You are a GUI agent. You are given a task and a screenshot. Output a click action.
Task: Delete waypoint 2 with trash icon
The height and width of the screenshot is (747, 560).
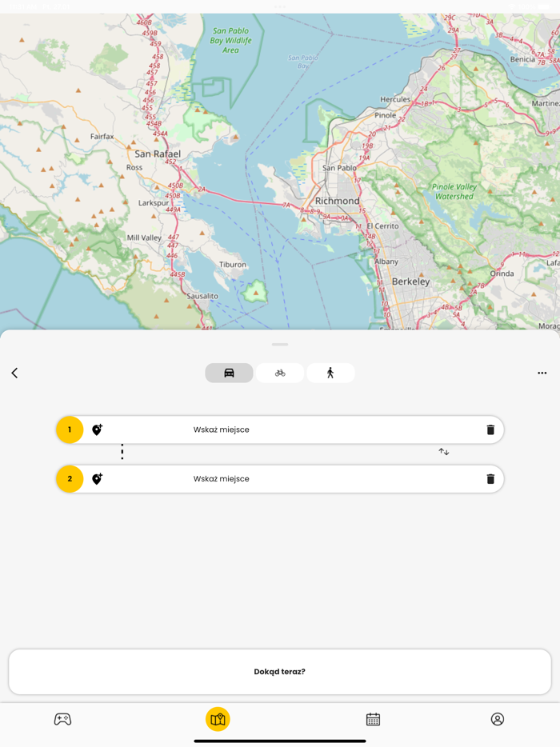coord(490,479)
